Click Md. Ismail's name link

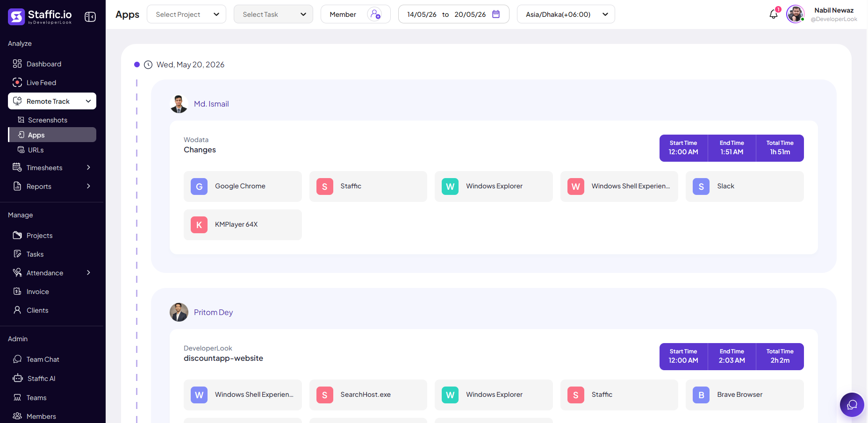[x=211, y=104]
